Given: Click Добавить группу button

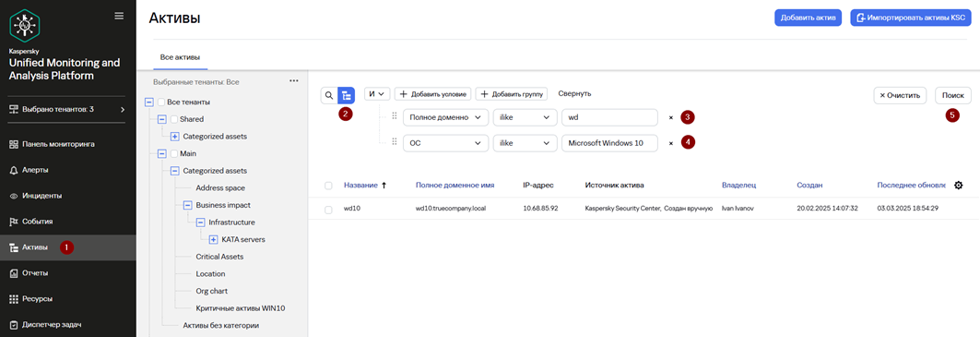Looking at the screenshot, I should [512, 94].
